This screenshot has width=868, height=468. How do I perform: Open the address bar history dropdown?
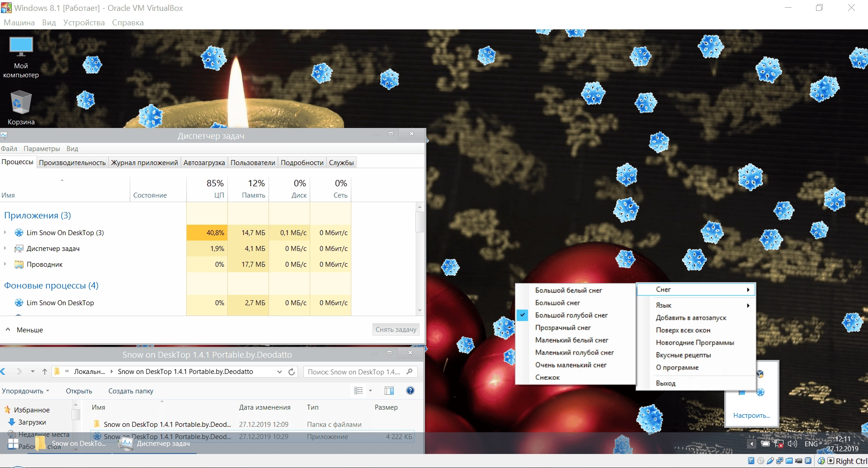click(279, 371)
